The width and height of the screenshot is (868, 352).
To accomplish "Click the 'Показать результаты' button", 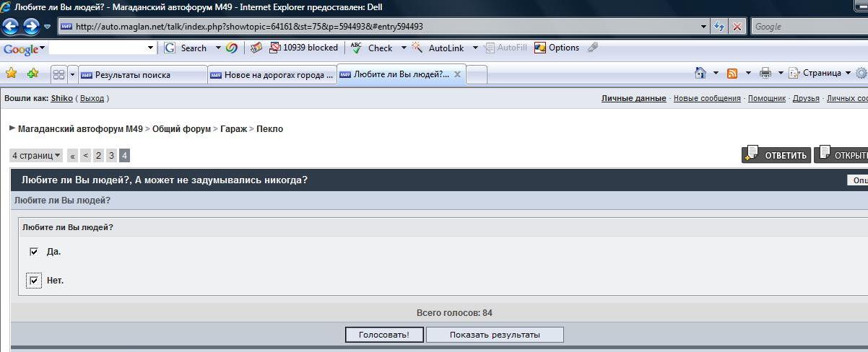I will coord(495,335).
